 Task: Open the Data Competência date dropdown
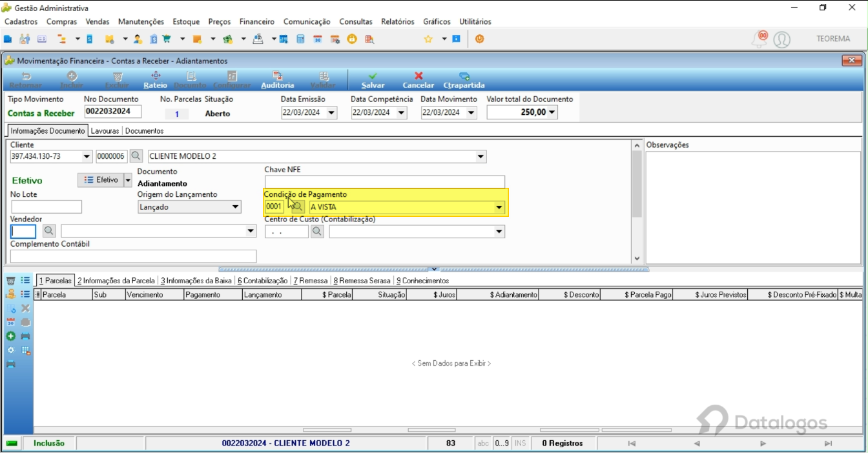pyautogui.click(x=401, y=112)
